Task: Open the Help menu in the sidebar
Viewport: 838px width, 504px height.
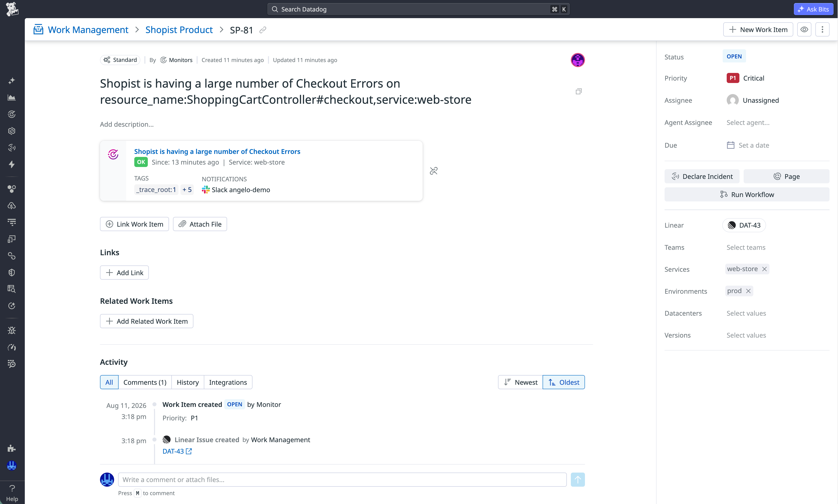Action: point(12,493)
